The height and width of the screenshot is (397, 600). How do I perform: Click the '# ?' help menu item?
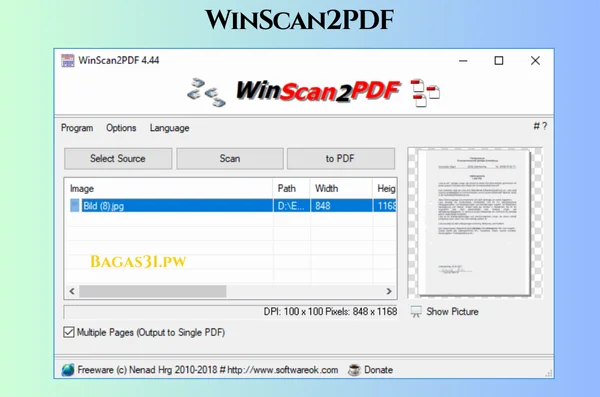click(540, 126)
